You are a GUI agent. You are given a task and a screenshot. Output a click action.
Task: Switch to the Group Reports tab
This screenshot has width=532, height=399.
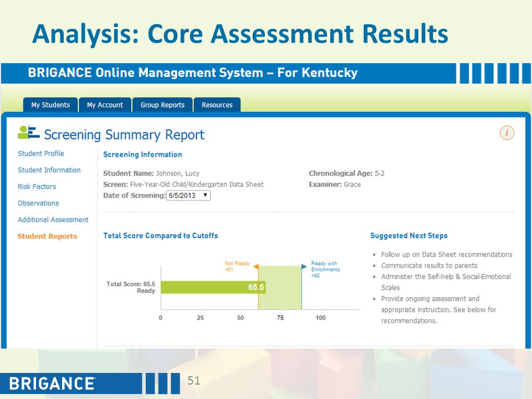162,105
